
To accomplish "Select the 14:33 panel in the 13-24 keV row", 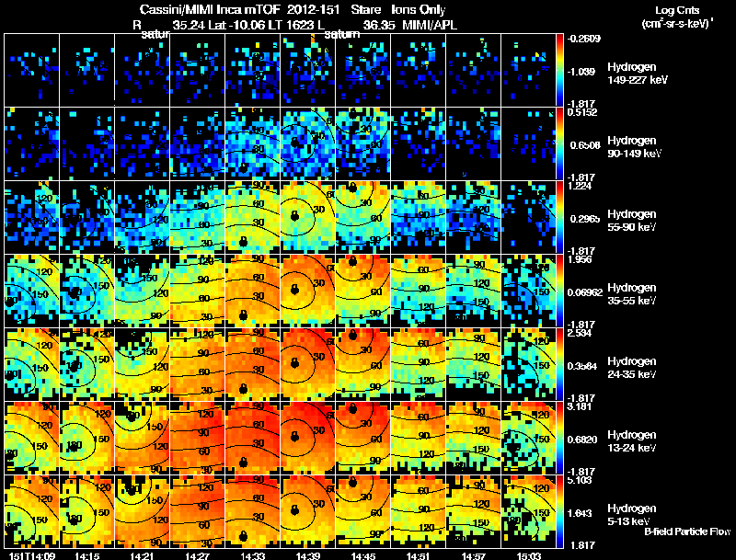I will click(x=252, y=439).
